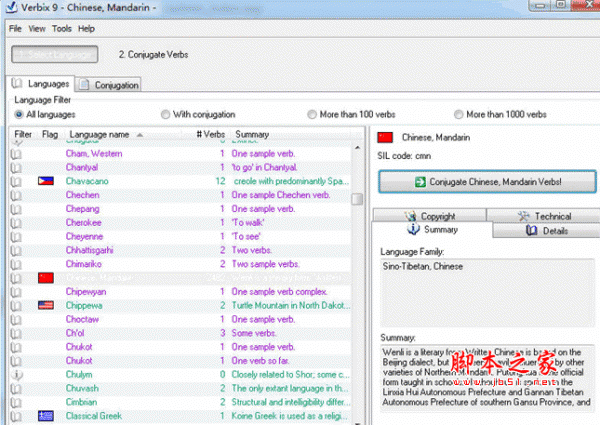Switch to the Languages tab
The width and height of the screenshot is (600, 425).
pos(41,84)
